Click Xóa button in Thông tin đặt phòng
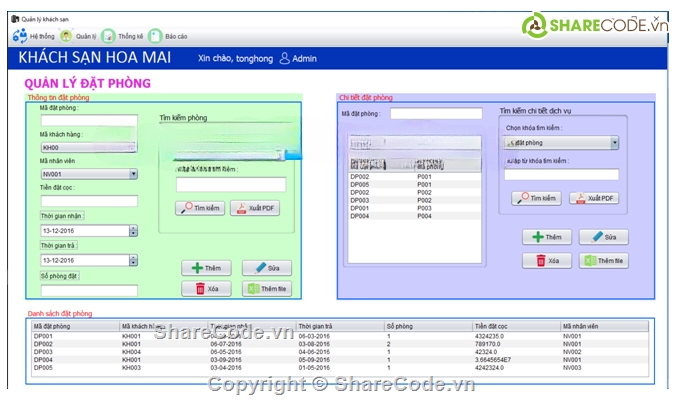The width and height of the screenshot is (680, 404). tap(206, 289)
